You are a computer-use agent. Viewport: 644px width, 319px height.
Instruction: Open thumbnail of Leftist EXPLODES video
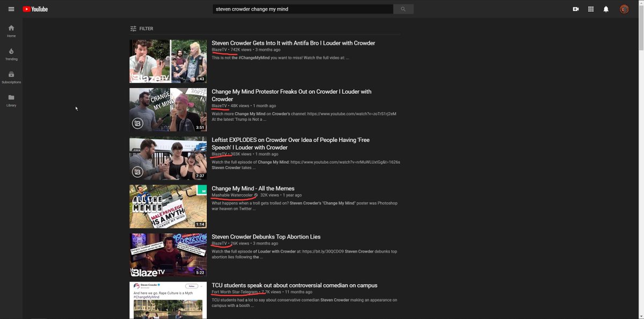(x=168, y=158)
